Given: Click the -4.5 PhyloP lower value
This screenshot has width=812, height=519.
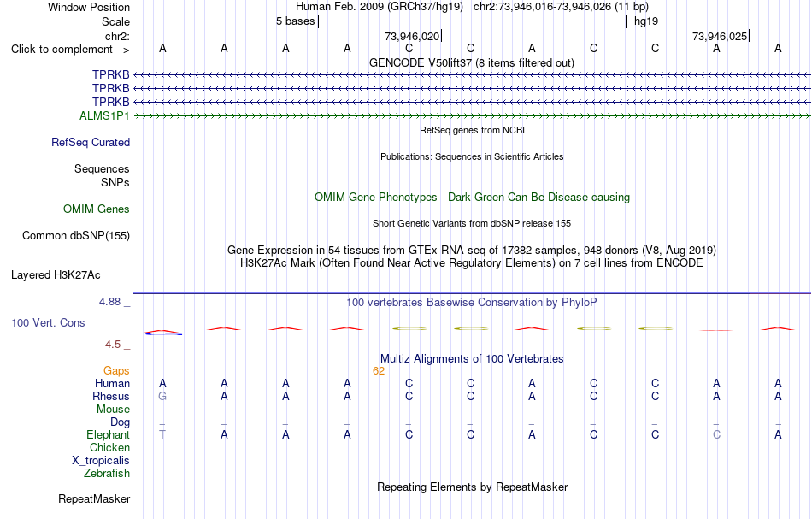Looking at the screenshot, I should click(111, 345).
